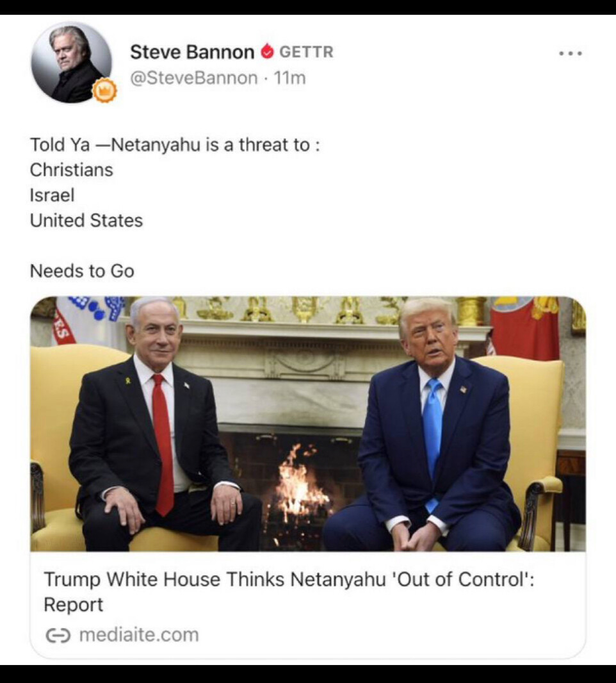The image size is (616, 683).
Task: Click the 'United States' line in post
Action: click(x=86, y=220)
